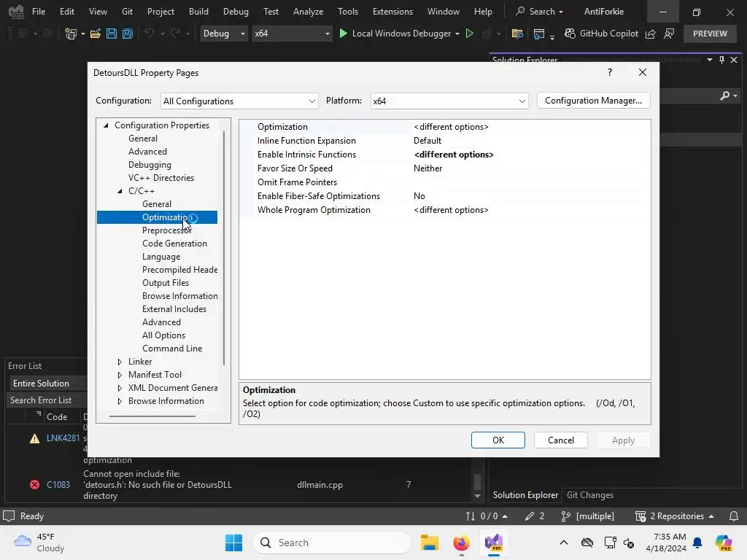
Task: Click the Search Error List field
Action: point(47,400)
